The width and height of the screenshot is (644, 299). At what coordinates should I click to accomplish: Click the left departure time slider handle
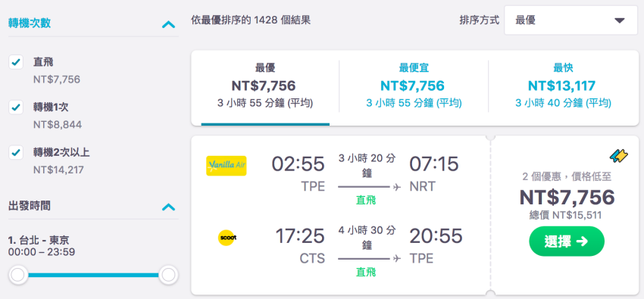click(x=17, y=276)
